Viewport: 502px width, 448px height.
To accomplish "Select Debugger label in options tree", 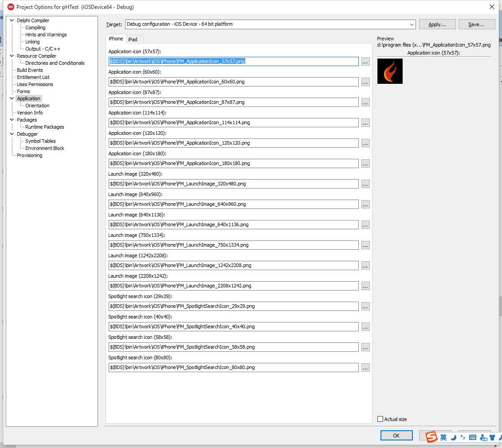I will (27, 134).
